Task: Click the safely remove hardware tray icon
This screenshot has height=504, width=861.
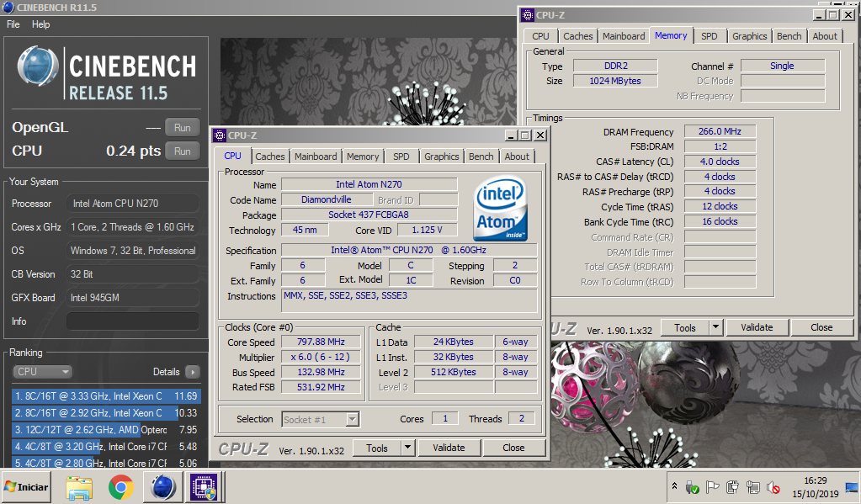Action: [692, 487]
